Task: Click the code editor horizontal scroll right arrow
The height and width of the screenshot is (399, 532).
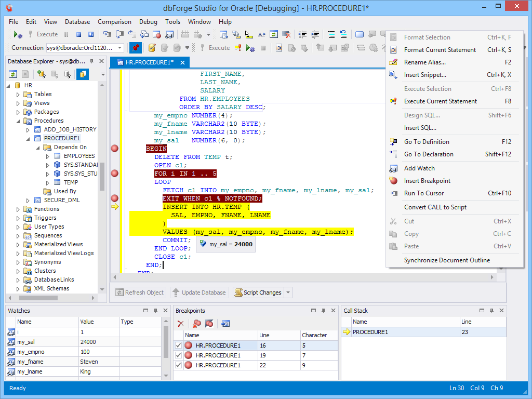Action: [x=492, y=277]
